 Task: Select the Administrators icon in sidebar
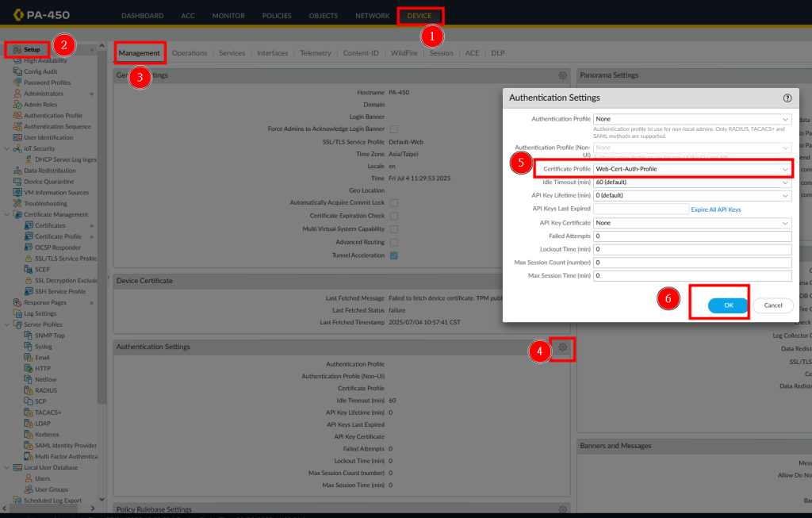(17, 94)
